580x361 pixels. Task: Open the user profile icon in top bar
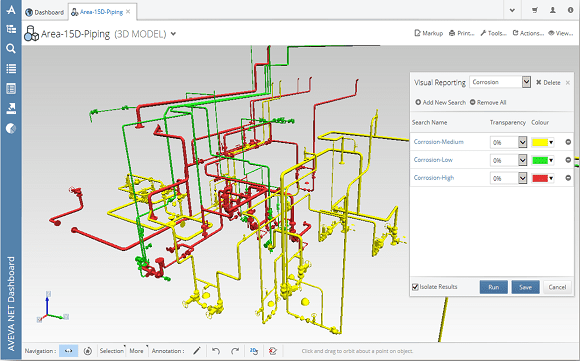click(553, 10)
